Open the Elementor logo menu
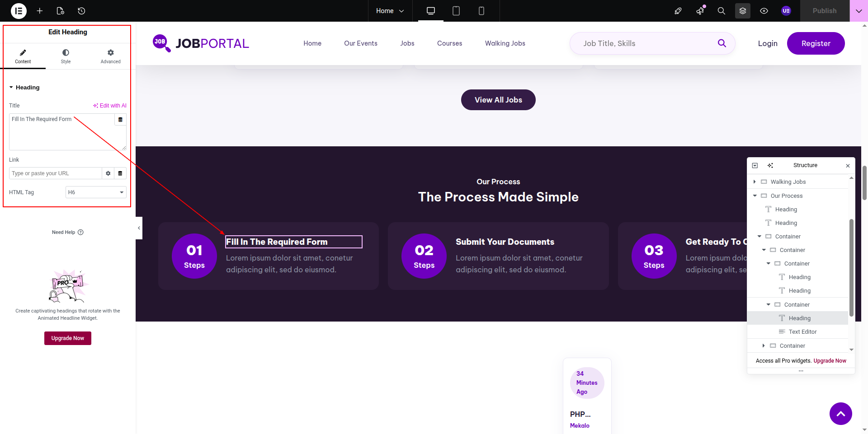Screen dimensions: 868x434 (19, 11)
